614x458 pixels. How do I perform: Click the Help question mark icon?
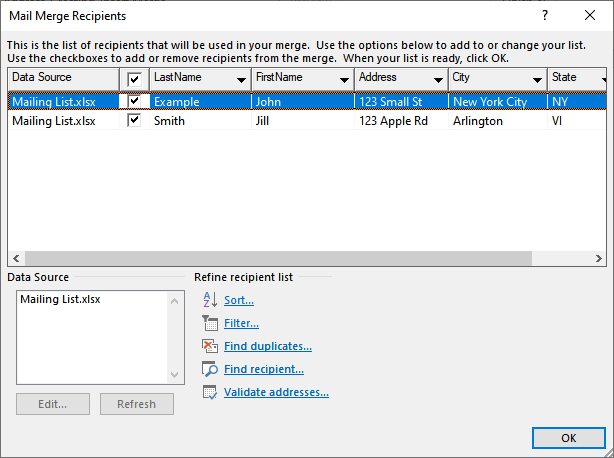pos(545,15)
